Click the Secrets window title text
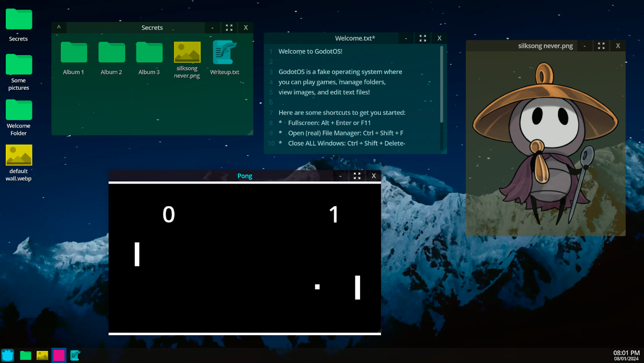 152,28
